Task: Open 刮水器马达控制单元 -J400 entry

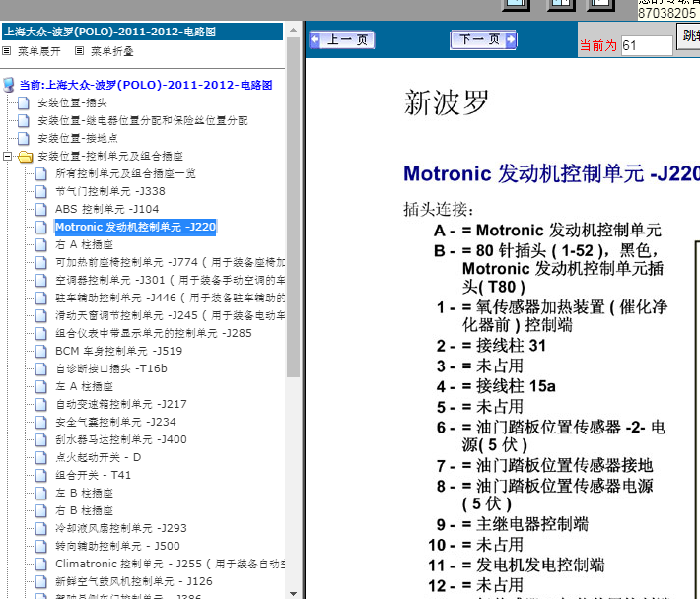Action: pyautogui.click(x=121, y=439)
